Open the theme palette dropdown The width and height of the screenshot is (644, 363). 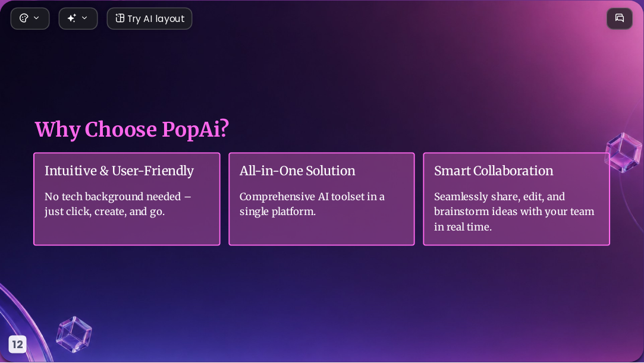coord(30,18)
